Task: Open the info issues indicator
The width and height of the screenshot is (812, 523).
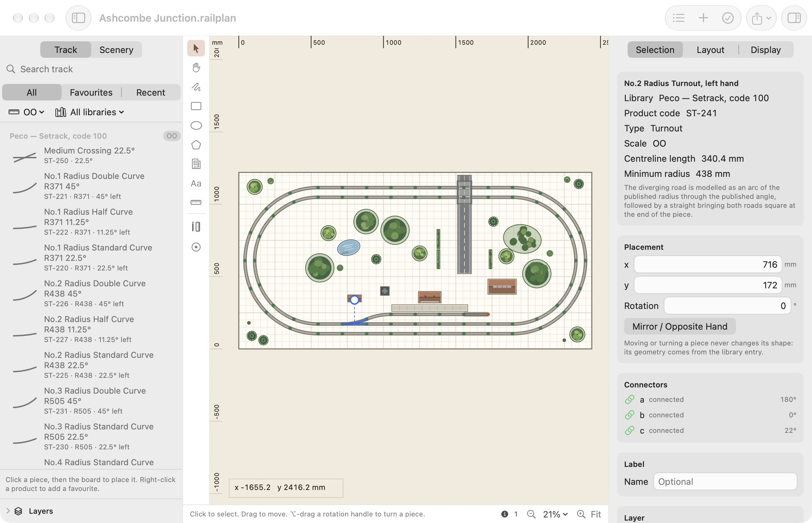Action: (x=509, y=514)
